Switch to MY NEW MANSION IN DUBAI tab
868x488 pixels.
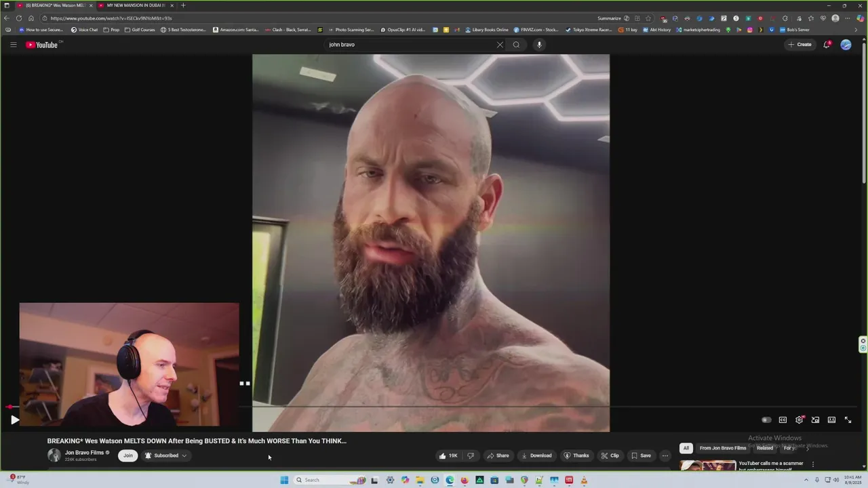tap(136, 5)
